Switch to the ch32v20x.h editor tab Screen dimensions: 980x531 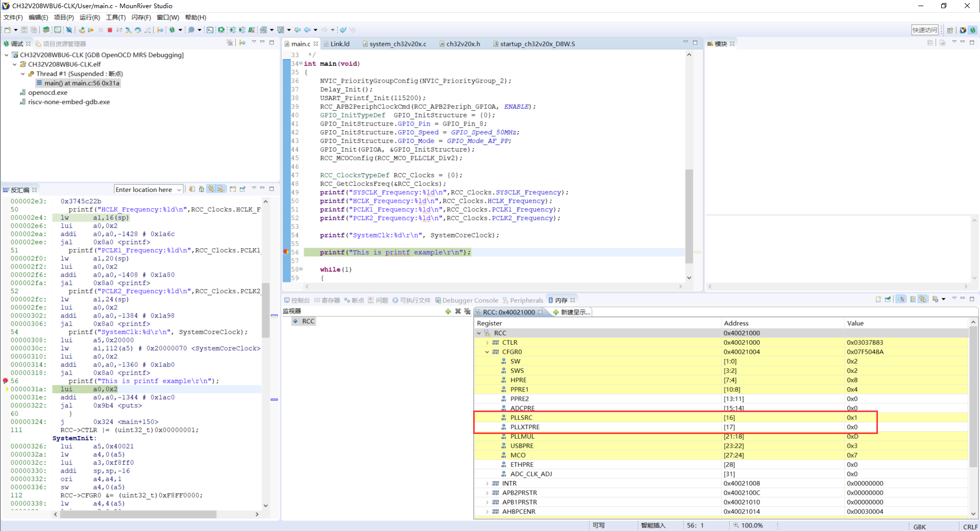coord(460,44)
